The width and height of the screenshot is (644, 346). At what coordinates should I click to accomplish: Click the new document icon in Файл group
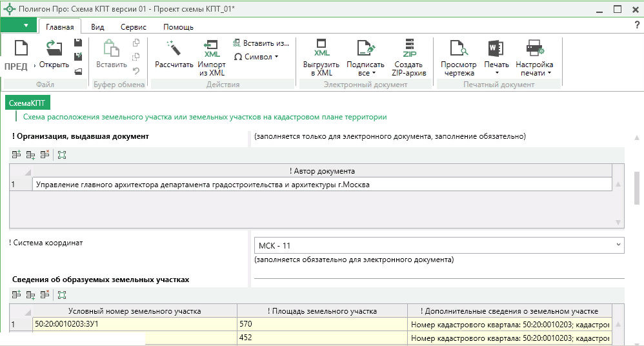point(21,48)
